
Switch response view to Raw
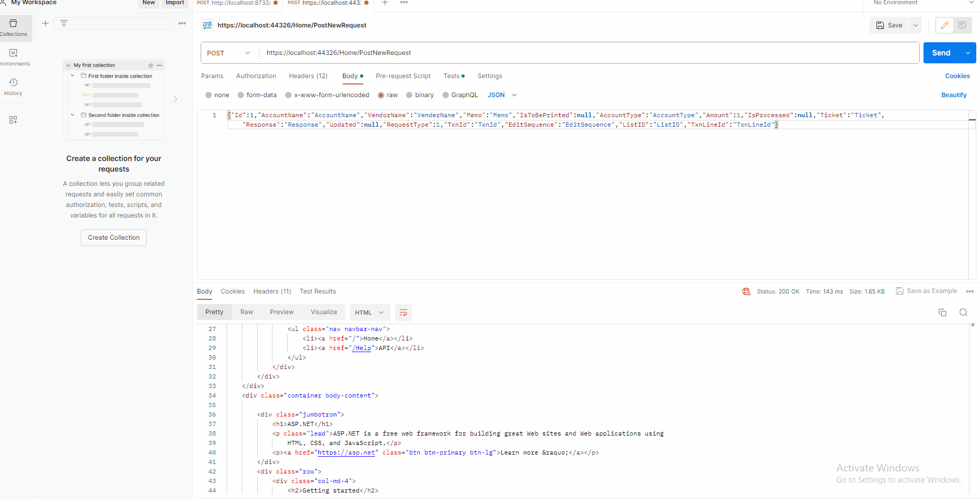click(247, 312)
